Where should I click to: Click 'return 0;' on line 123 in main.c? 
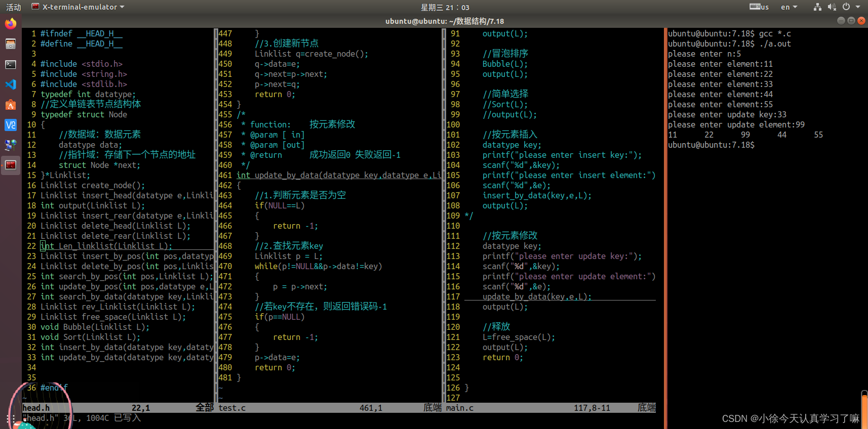click(502, 357)
